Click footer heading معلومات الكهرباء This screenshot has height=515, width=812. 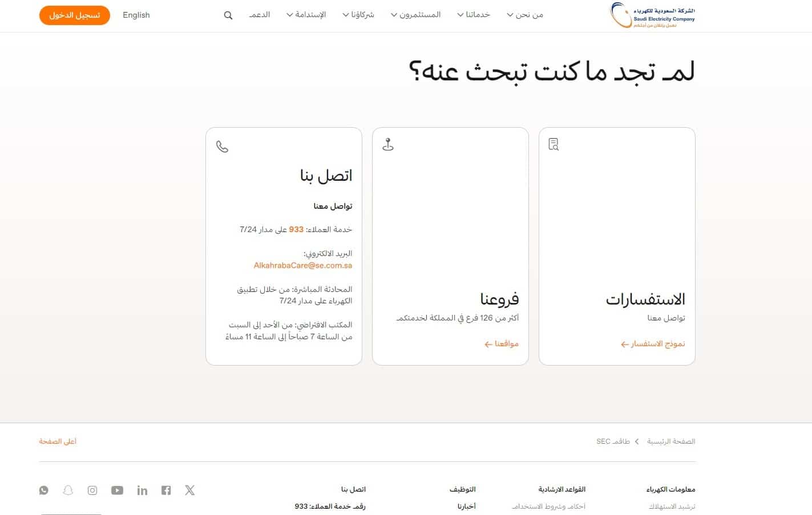(x=670, y=489)
